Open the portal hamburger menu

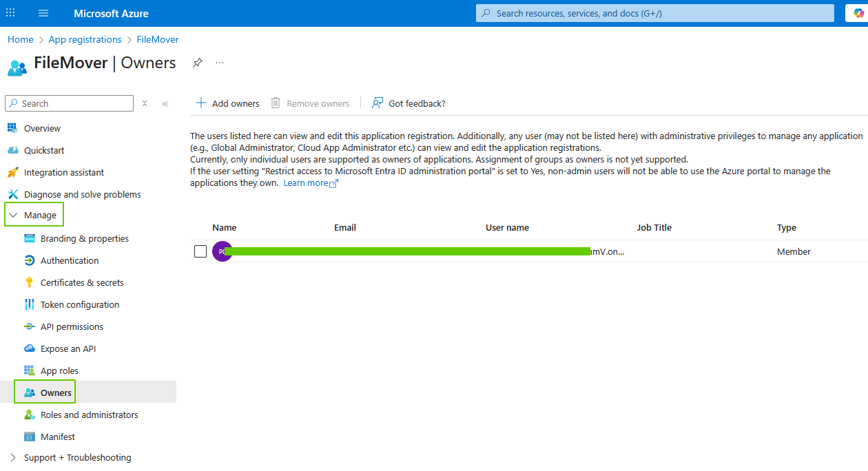[43, 13]
